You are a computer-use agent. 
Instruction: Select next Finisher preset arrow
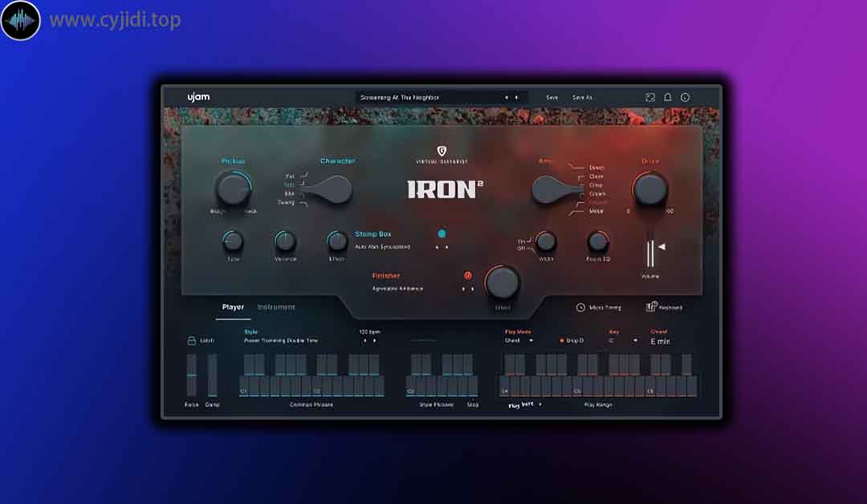click(472, 288)
